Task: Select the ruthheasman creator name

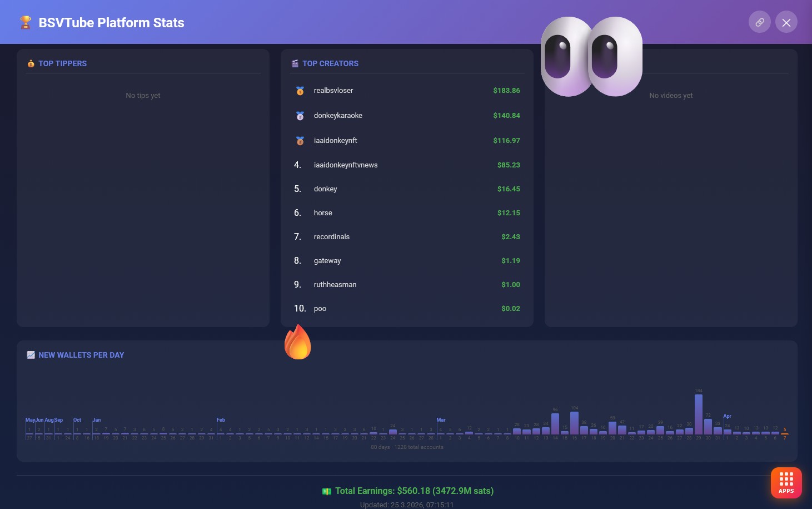Action: tap(335, 285)
